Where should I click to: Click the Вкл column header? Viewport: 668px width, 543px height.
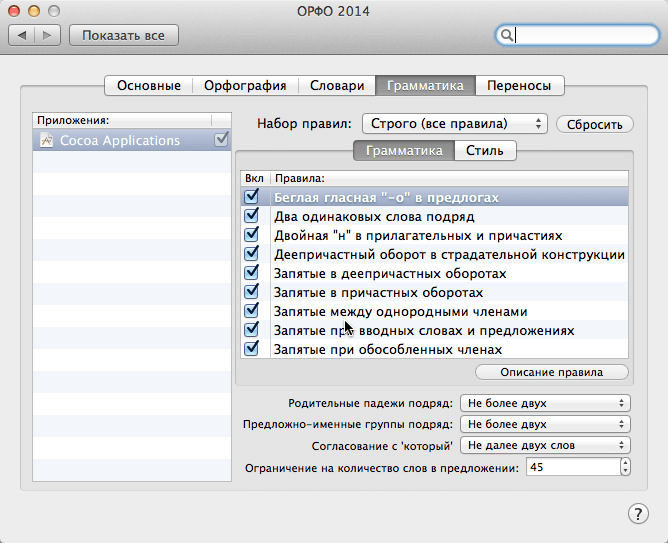click(x=255, y=178)
